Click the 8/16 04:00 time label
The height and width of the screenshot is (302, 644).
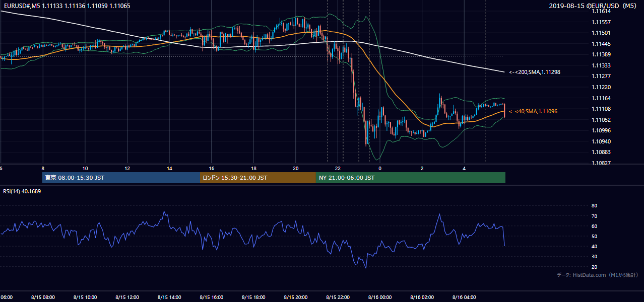click(x=464, y=297)
